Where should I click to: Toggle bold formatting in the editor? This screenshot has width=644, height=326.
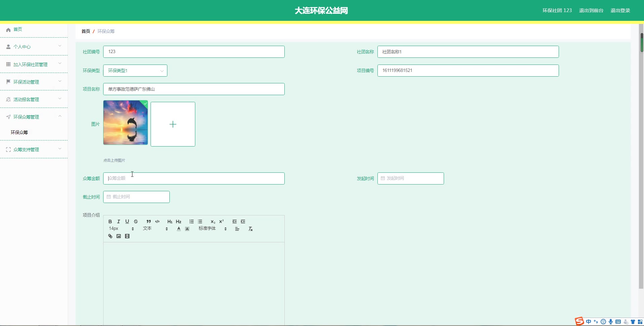tap(110, 221)
